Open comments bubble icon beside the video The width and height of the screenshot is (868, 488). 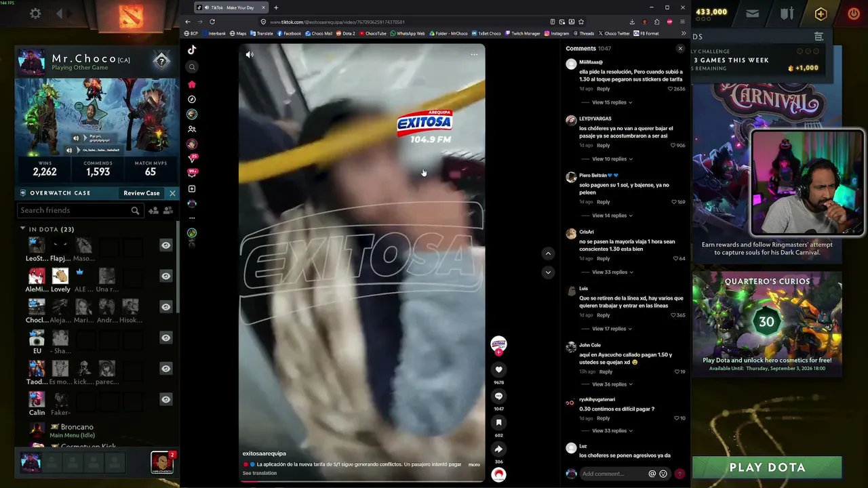pyautogui.click(x=498, y=396)
